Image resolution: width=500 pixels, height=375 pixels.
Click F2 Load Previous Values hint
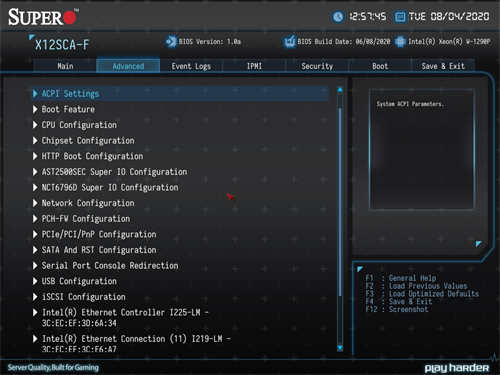(x=416, y=286)
